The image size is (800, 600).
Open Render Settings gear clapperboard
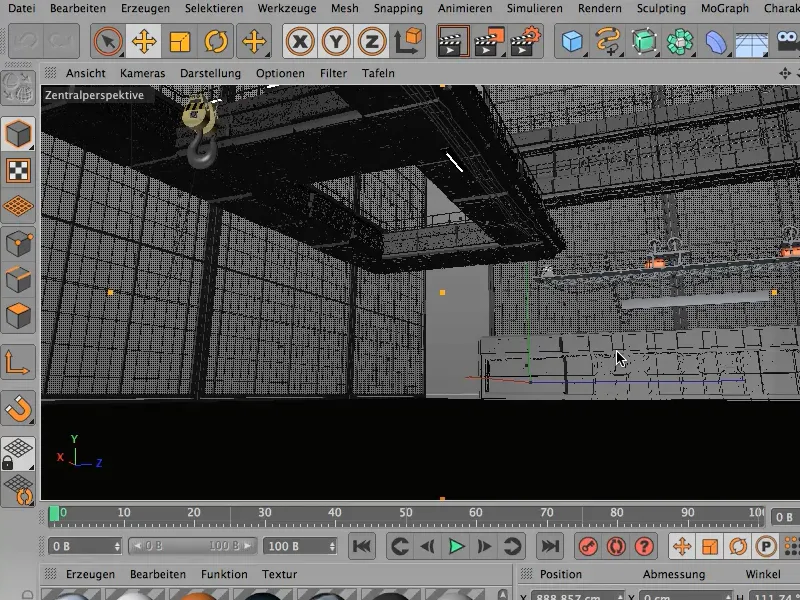tap(525, 41)
